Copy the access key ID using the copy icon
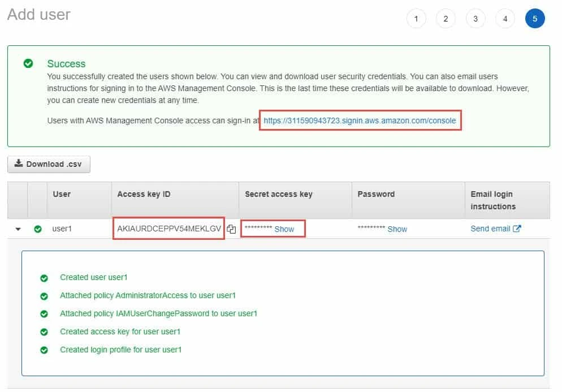Image resolution: width=562 pixels, height=392 pixels. point(231,229)
